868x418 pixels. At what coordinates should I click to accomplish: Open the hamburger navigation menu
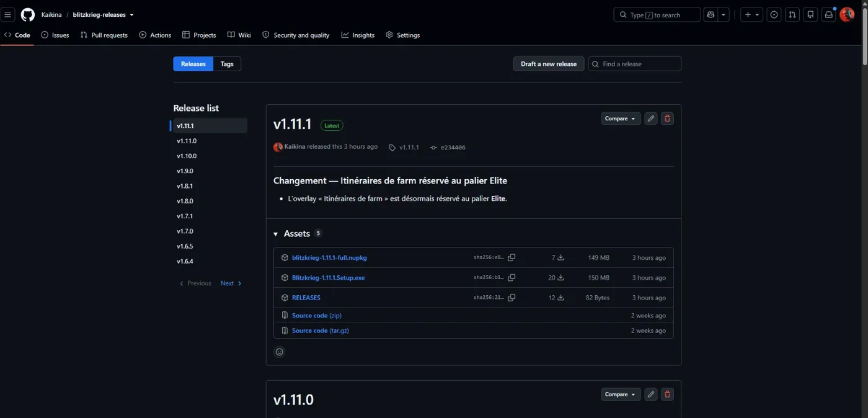point(8,15)
